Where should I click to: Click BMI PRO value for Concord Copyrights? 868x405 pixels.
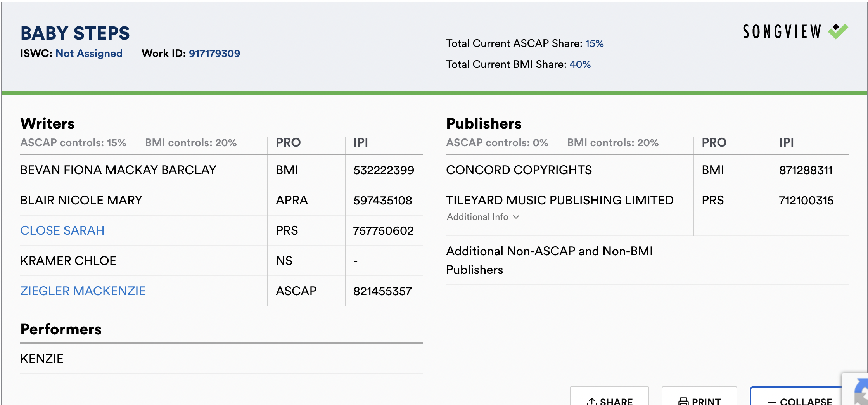713,170
